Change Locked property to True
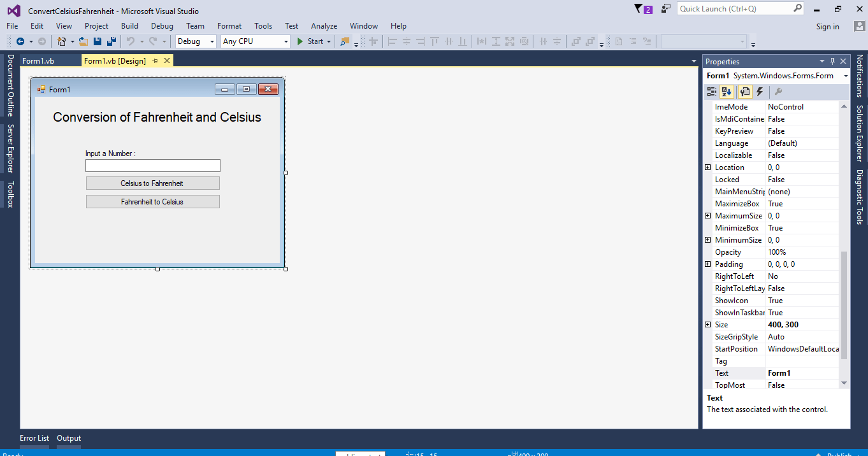The height and width of the screenshot is (456, 868). 803,179
